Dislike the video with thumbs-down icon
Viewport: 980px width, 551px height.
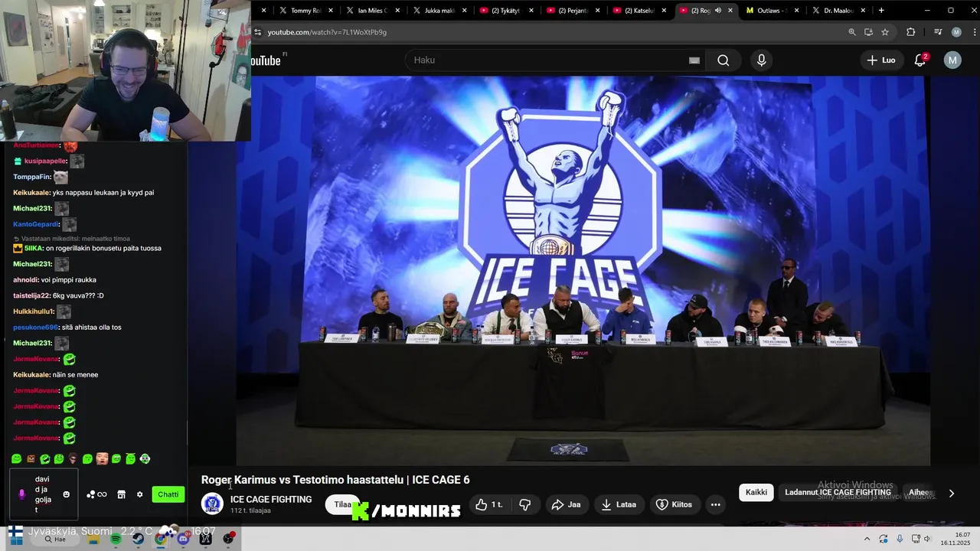click(x=525, y=504)
